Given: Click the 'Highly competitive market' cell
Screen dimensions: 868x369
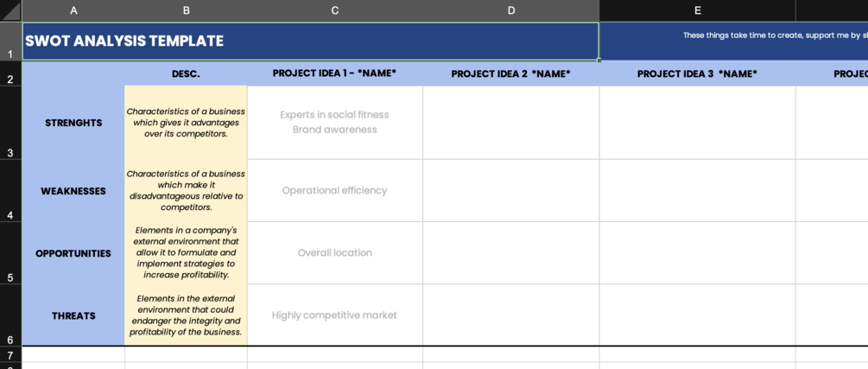Looking at the screenshot, I should (x=335, y=315).
